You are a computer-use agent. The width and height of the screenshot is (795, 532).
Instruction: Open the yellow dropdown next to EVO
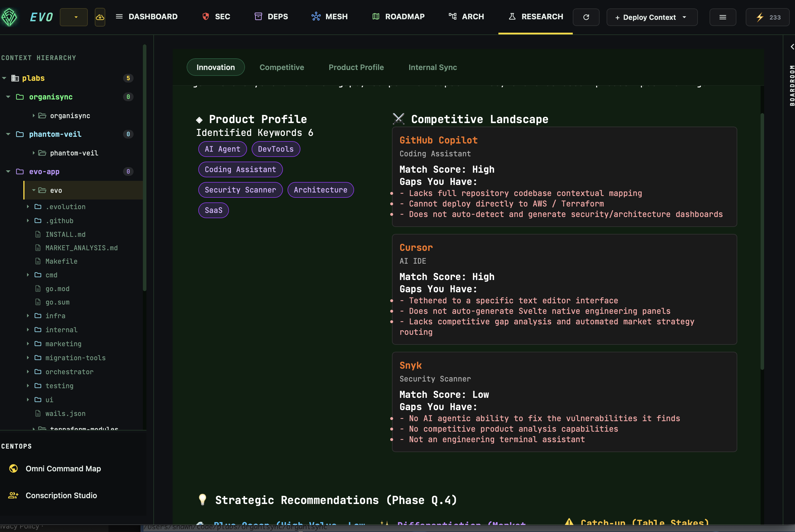click(73, 17)
